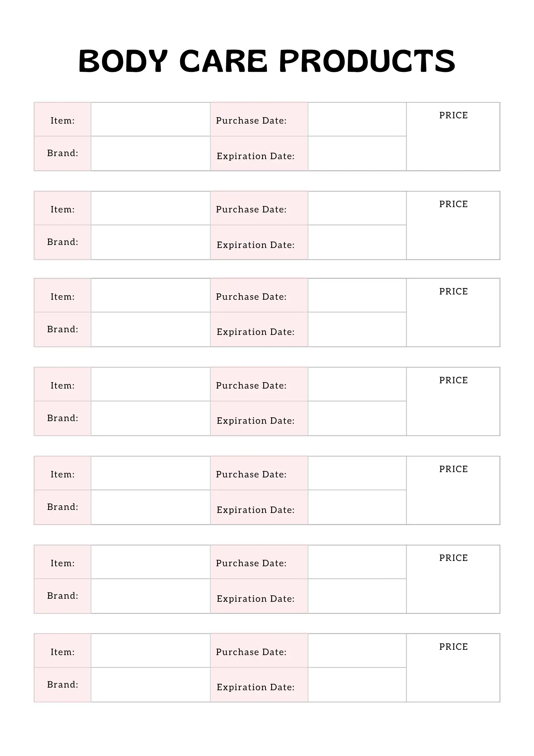534x756 pixels.
Task: Select the first block's blank Brand field
Action: [x=150, y=153]
